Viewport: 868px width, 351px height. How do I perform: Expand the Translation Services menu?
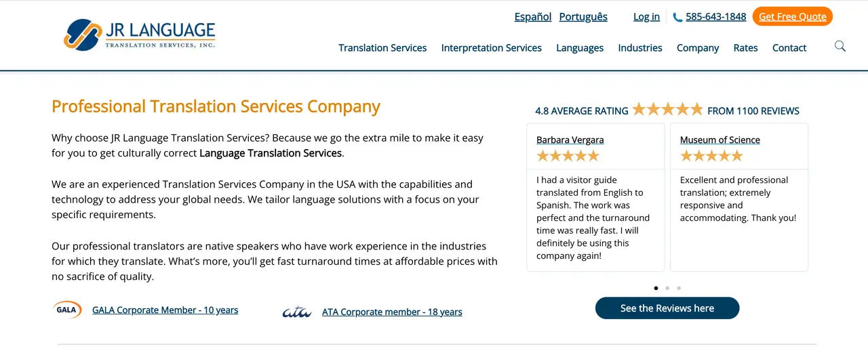[x=382, y=47]
